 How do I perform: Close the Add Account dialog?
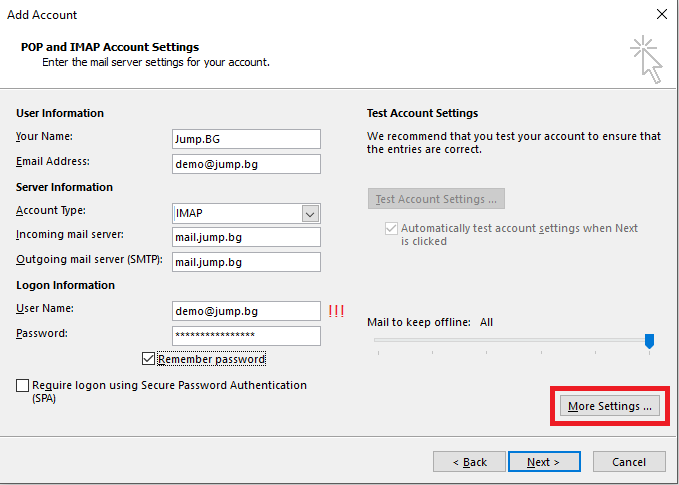[x=662, y=14]
